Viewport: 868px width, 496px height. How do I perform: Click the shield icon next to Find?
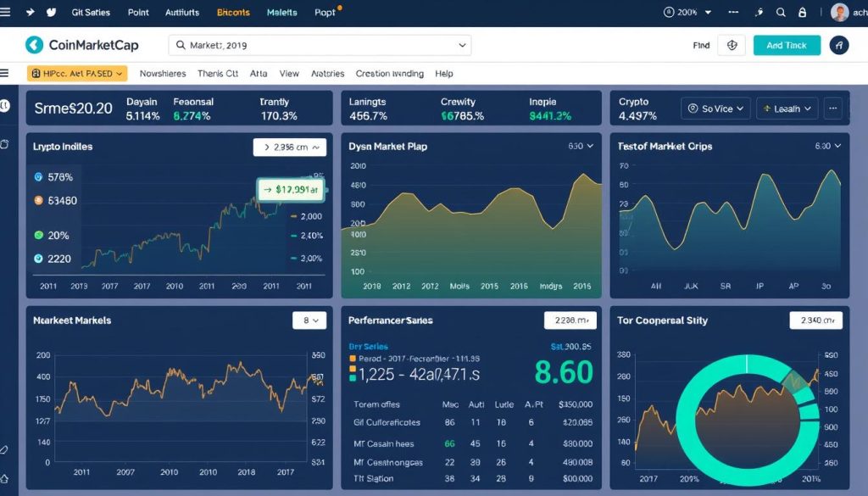(x=732, y=45)
